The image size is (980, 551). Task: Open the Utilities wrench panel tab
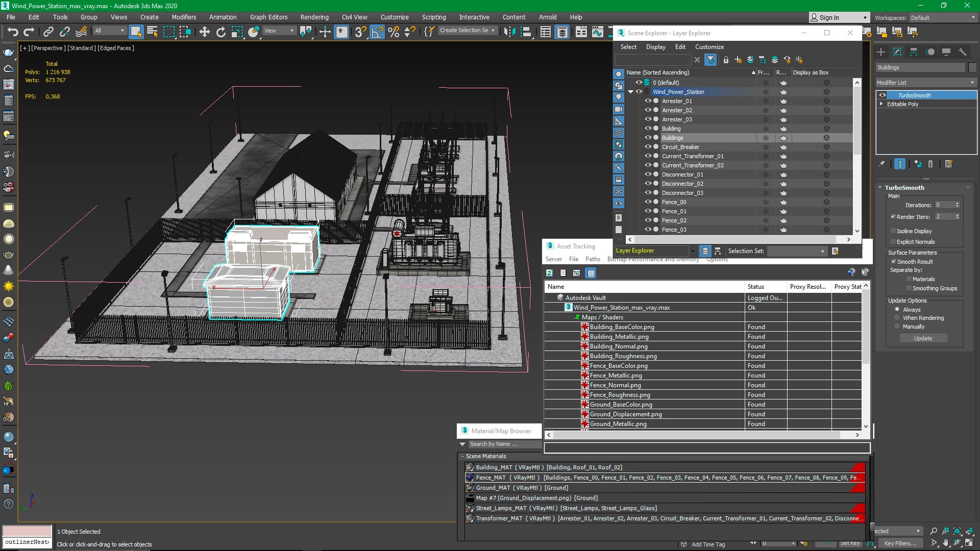[963, 52]
